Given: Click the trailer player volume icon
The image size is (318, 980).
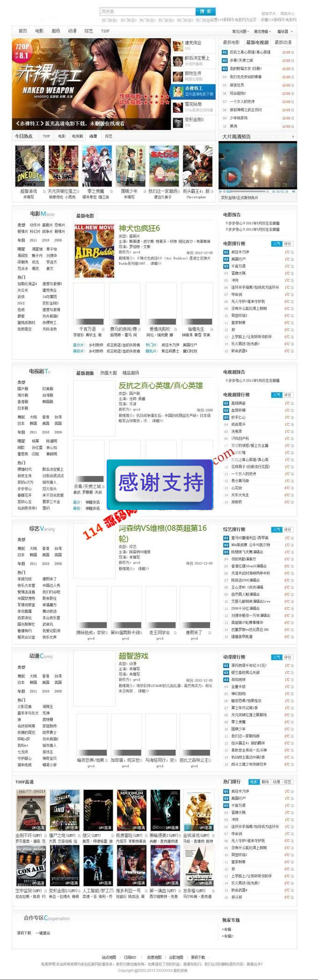Looking at the screenshot, I should pyautogui.click(x=293, y=191).
